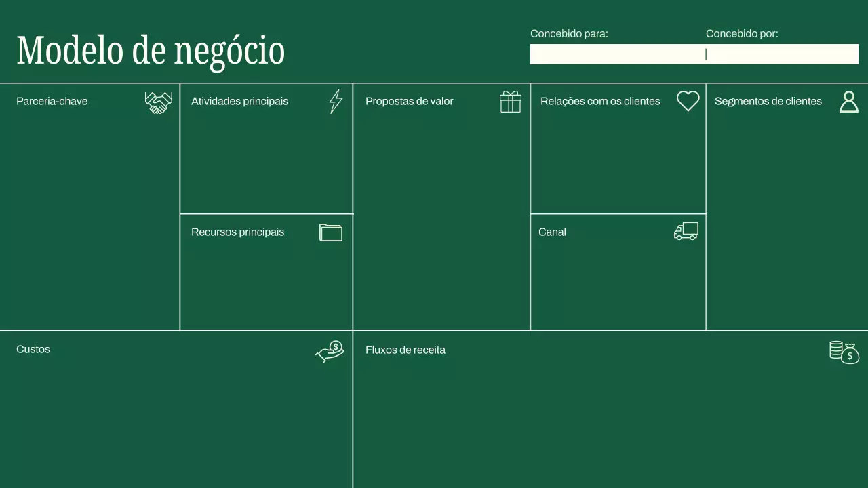Click the 'Fluxos de receita' label
Screen dimensions: 868x488
coord(406,350)
